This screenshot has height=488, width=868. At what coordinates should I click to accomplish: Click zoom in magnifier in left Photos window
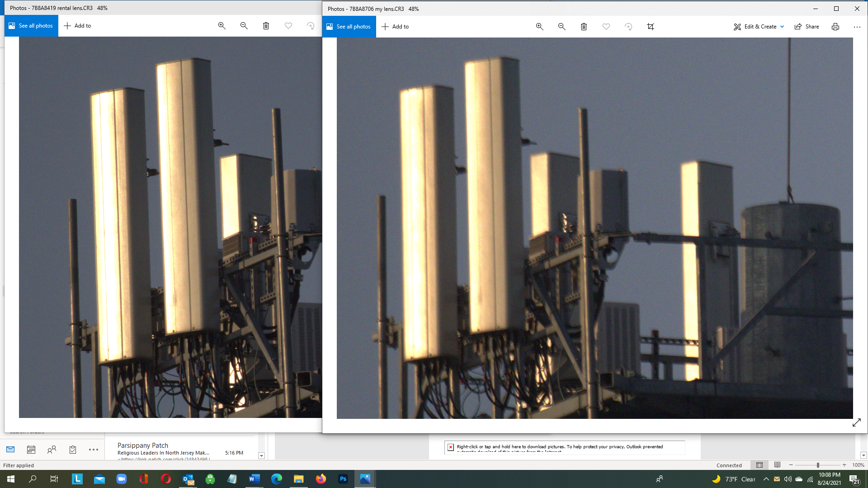coord(222,26)
